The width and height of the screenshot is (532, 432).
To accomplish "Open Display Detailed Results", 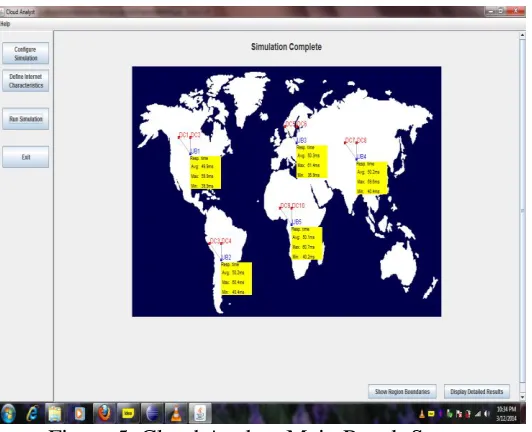I will click(477, 392).
